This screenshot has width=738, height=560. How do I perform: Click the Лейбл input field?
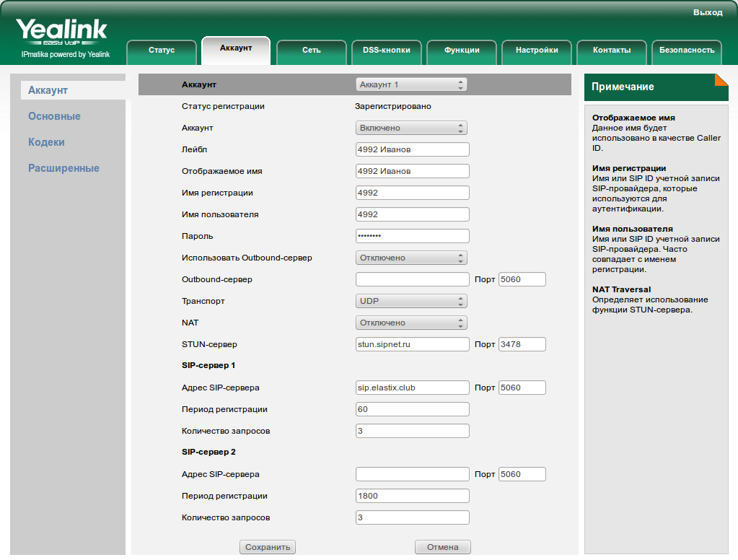412,149
